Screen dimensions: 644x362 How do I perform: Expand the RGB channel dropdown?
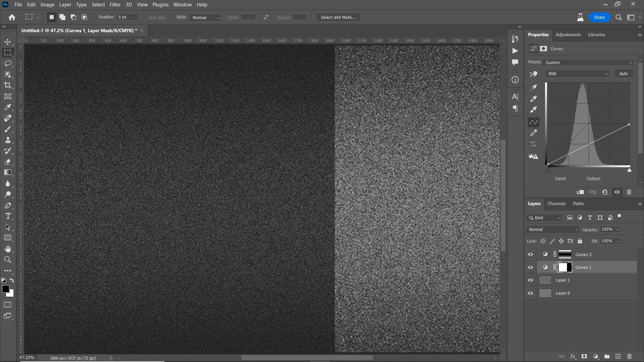[x=577, y=74]
